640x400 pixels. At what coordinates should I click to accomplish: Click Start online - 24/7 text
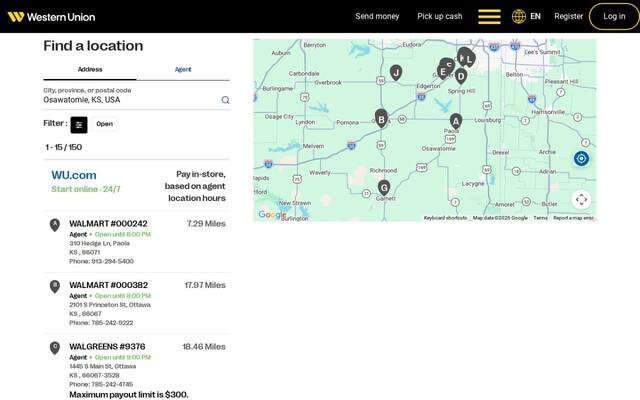(x=86, y=189)
